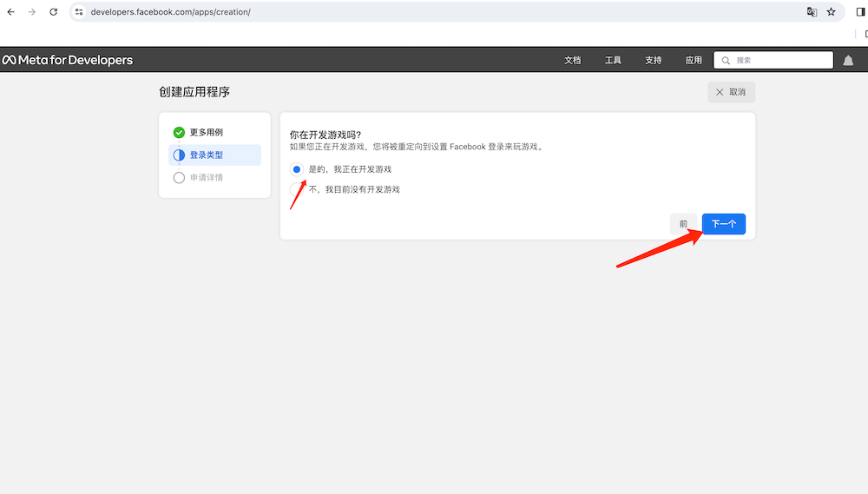868x494 pixels.
Task: Open the 应用 menu
Action: (x=694, y=60)
